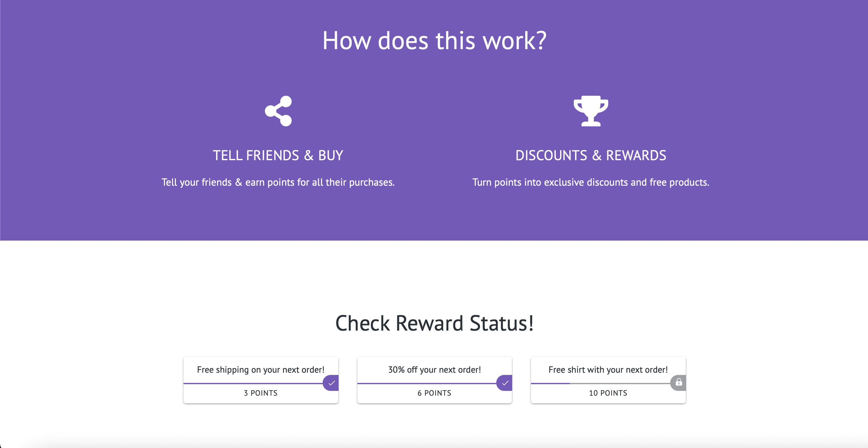Select 'Free shipping on your next order!' text
This screenshot has height=448, width=868.
pos(260,370)
